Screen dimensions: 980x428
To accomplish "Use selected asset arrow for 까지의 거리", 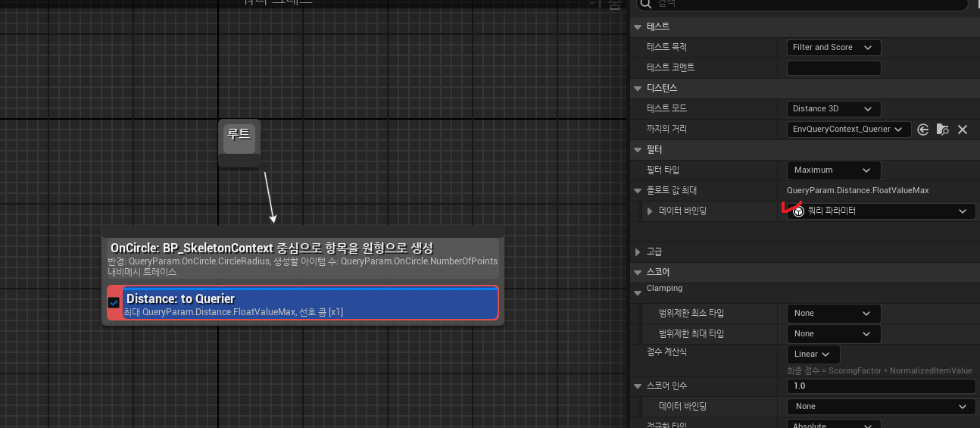I will 922,130.
